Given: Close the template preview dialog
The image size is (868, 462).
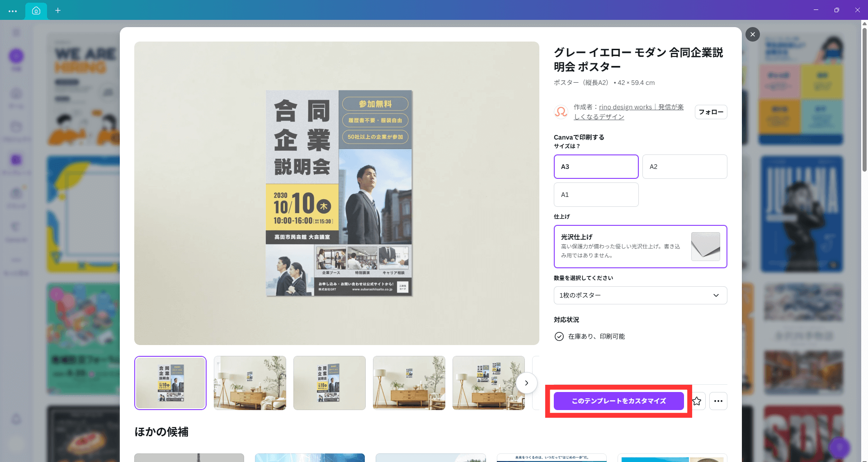Looking at the screenshot, I should (x=752, y=34).
